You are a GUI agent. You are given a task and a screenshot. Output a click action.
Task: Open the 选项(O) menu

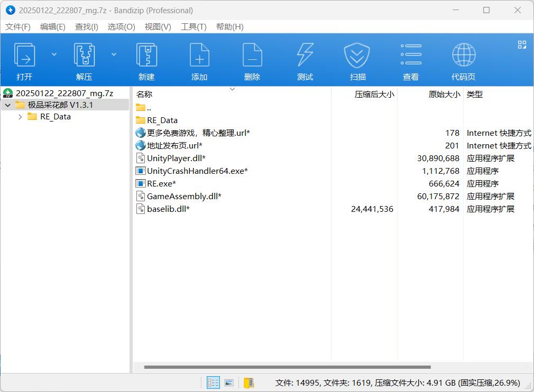tap(121, 27)
